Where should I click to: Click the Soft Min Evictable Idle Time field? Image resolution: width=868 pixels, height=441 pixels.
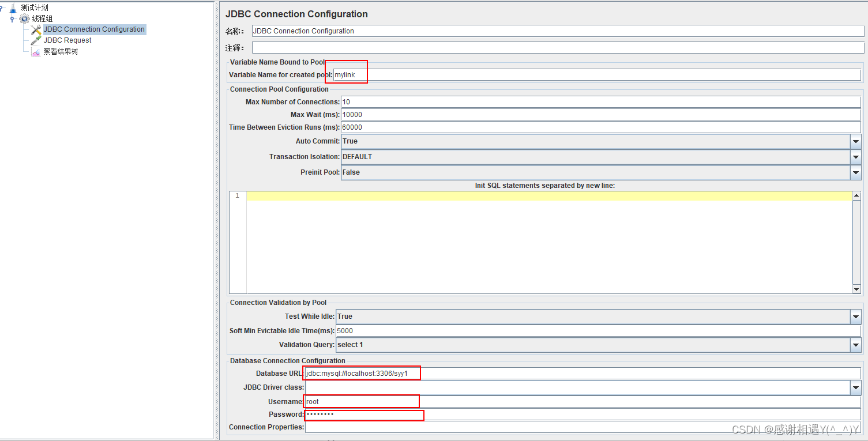pos(598,331)
